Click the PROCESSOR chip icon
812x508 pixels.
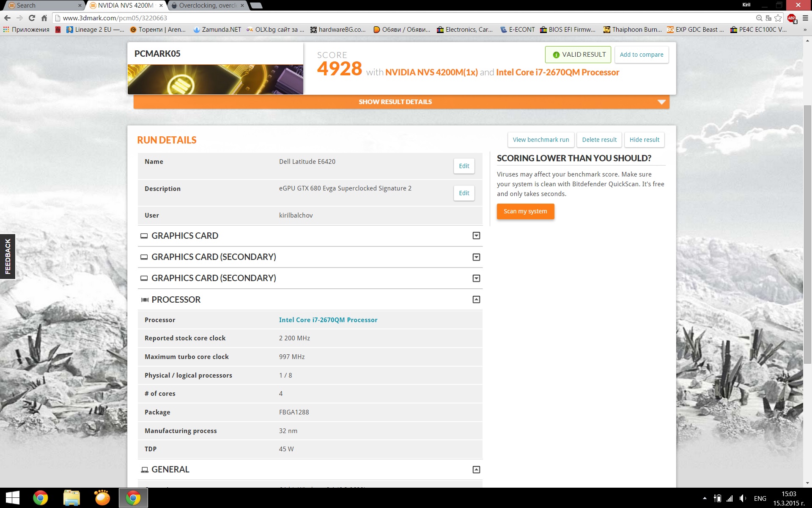145,300
